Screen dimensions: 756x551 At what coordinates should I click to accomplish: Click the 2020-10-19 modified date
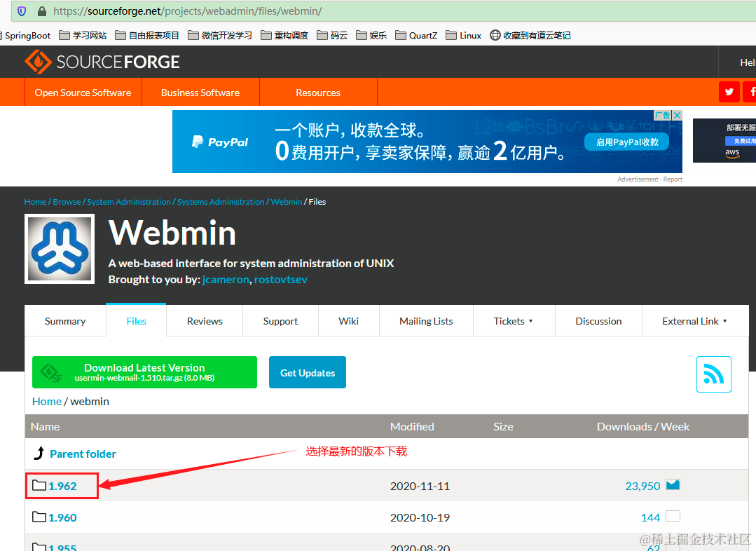click(x=420, y=518)
